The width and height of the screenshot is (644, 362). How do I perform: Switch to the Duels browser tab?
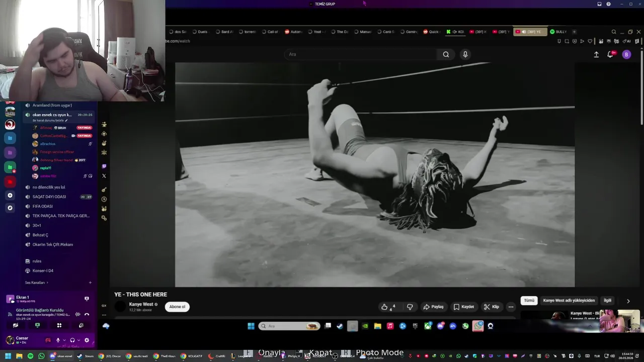[200, 32]
